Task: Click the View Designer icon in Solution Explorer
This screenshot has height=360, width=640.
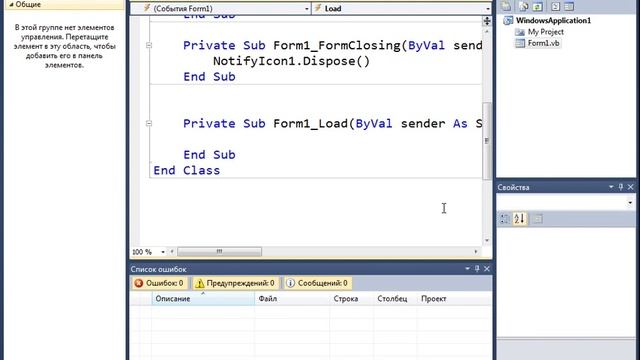Action: (x=569, y=6)
